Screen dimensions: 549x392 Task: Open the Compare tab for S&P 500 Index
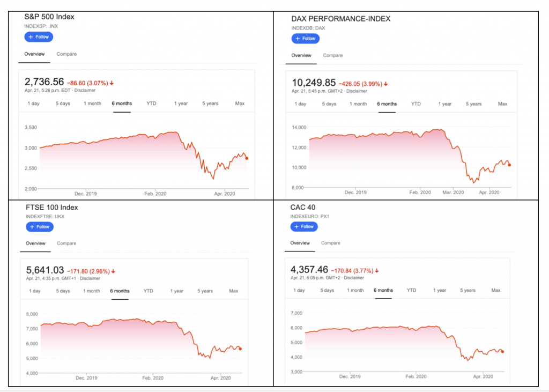[65, 54]
